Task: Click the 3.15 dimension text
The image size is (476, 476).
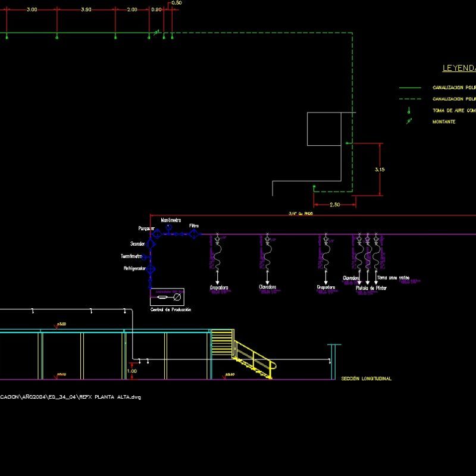Action: pos(381,168)
